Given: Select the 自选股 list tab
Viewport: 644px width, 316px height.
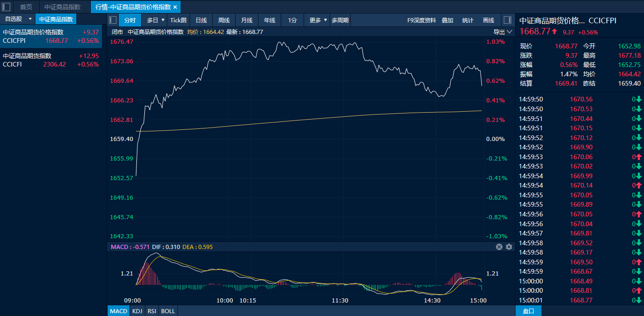Looking at the screenshot, I should 14,19.
